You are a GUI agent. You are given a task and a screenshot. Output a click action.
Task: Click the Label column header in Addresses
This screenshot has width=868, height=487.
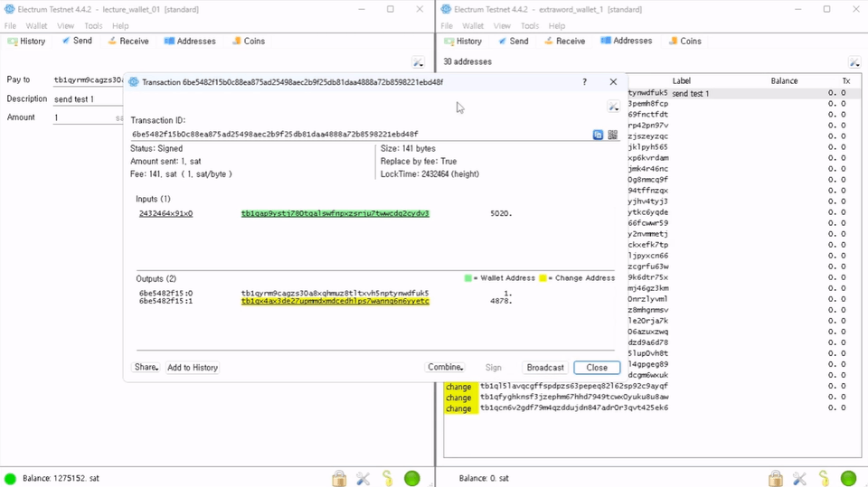(x=682, y=80)
